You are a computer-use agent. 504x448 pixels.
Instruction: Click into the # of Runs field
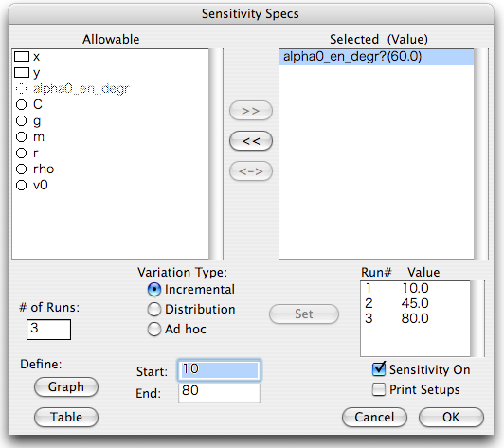[x=48, y=330]
